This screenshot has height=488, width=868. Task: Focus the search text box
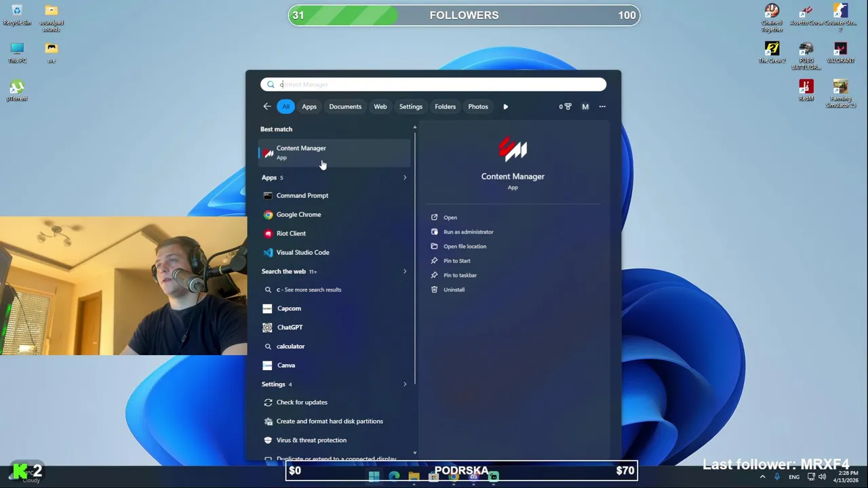(x=433, y=84)
